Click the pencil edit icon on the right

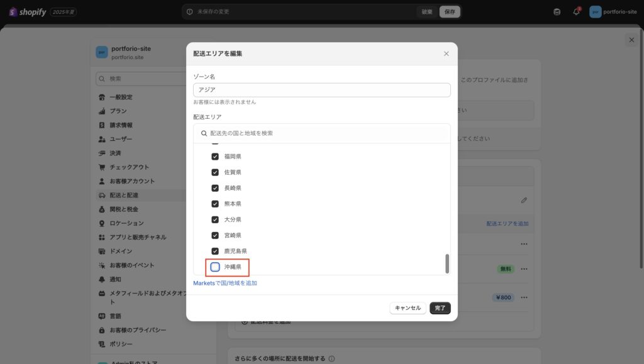(x=524, y=200)
